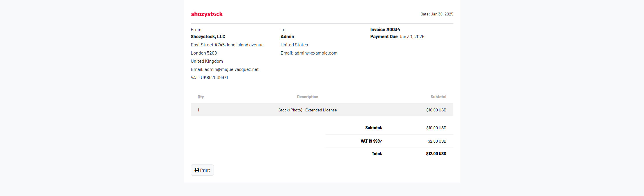This screenshot has height=196, width=644.
Task: Select the Stock (Photo) - Extended License row
Action: [307, 110]
